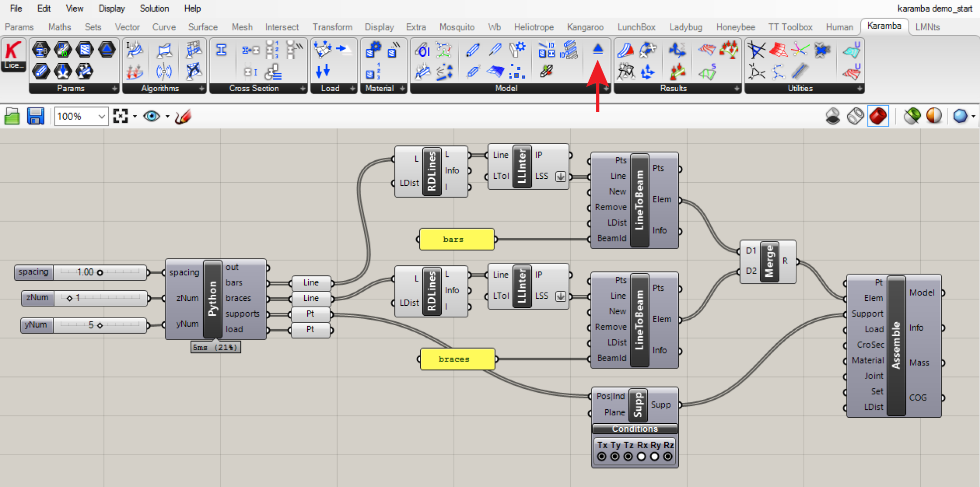Open the preview mesh quality dropdown arrow
The width and height of the screenshot is (980, 487).
point(973,117)
